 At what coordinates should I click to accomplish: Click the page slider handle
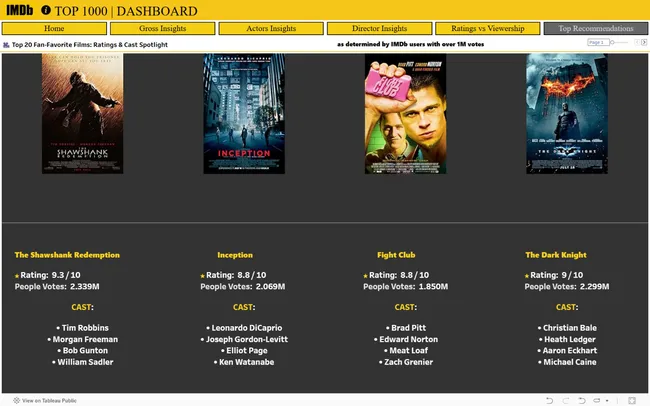pos(612,42)
